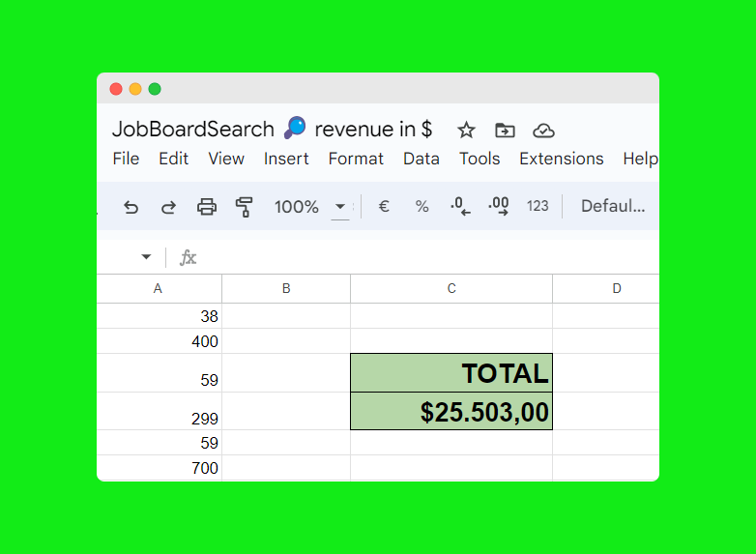
Task: Open the Insert menu
Action: click(x=286, y=159)
